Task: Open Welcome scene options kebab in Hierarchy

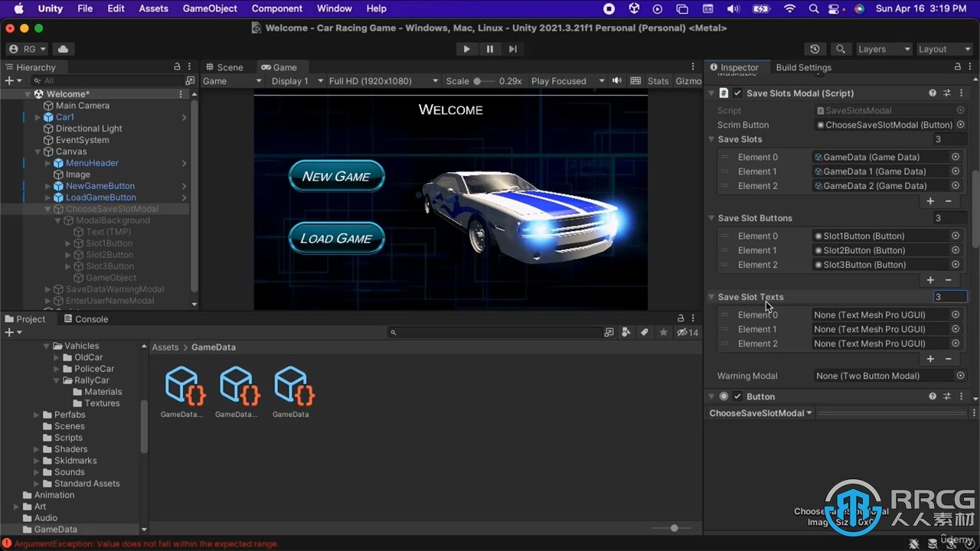Action: tap(181, 94)
